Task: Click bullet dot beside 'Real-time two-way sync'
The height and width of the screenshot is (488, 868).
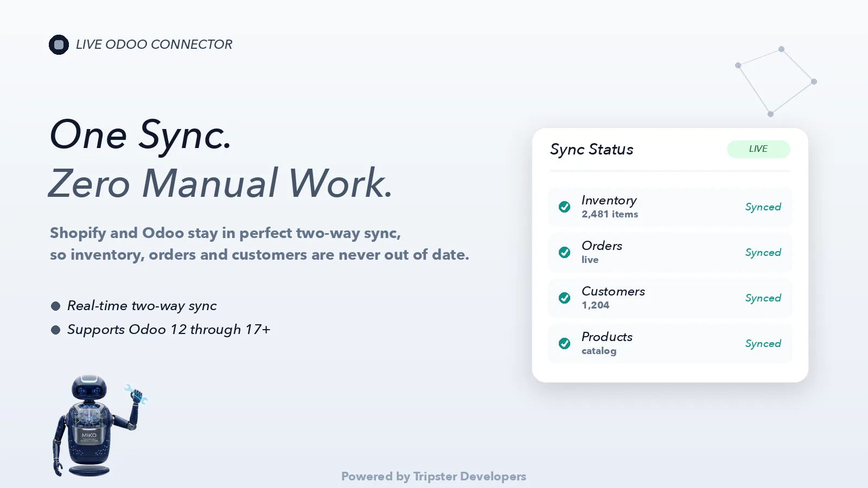Action: tap(55, 306)
